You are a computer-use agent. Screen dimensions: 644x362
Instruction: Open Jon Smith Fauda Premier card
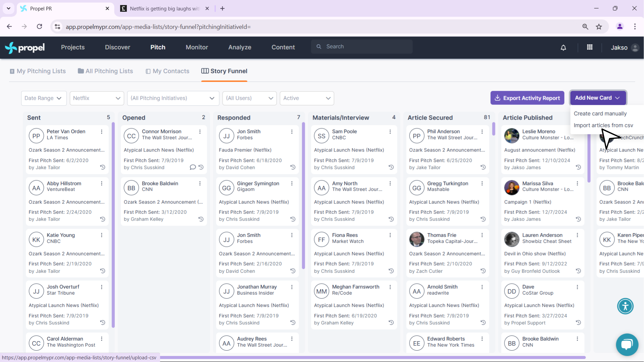[x=257, y=150]
